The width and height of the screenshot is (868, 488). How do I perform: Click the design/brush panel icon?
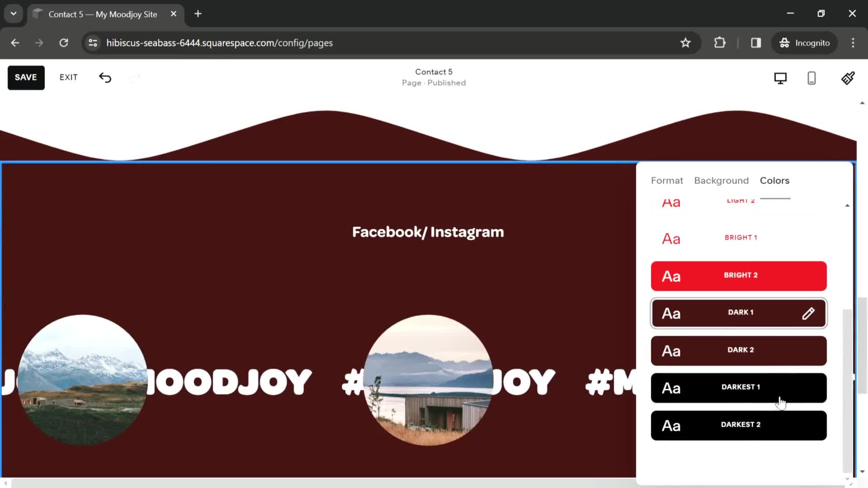point(850,78)
